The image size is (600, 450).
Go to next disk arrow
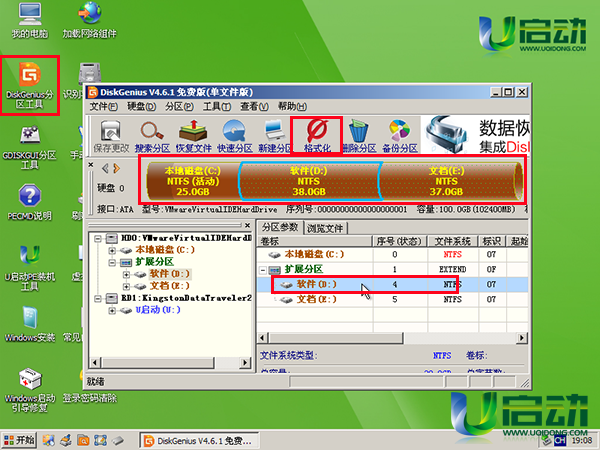[117, 168]
